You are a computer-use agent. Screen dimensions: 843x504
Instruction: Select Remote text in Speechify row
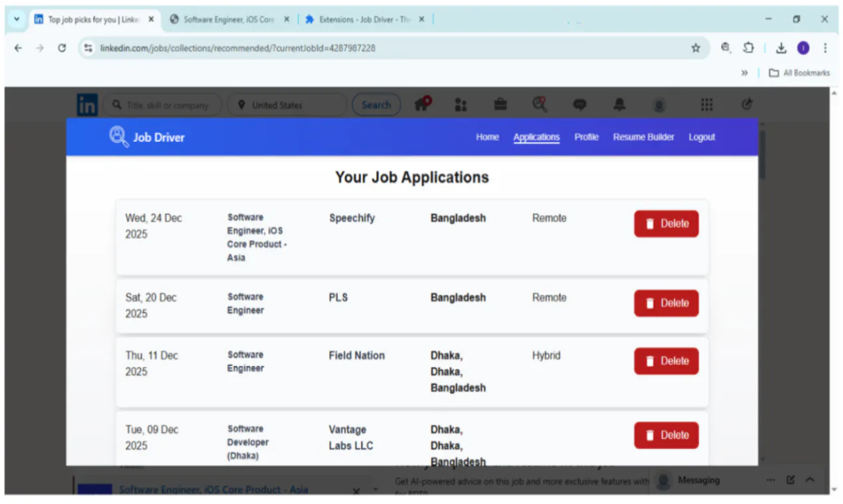tap(550, 218)
